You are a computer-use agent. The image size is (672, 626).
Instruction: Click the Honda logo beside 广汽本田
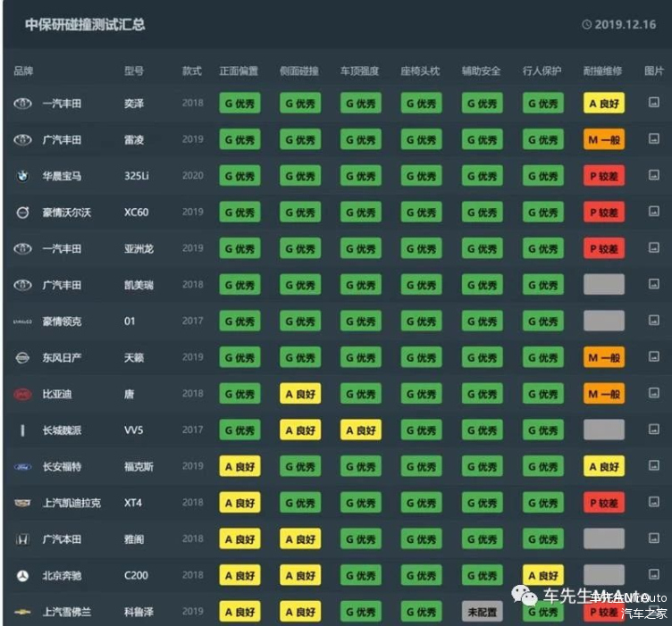point(22,539)
